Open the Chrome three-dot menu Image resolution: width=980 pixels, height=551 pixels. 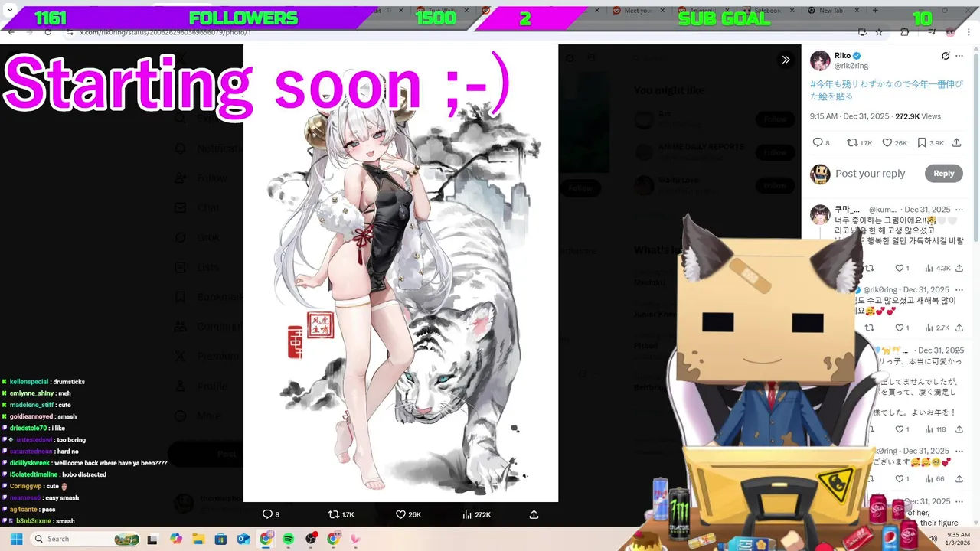(x=970, y=32)
